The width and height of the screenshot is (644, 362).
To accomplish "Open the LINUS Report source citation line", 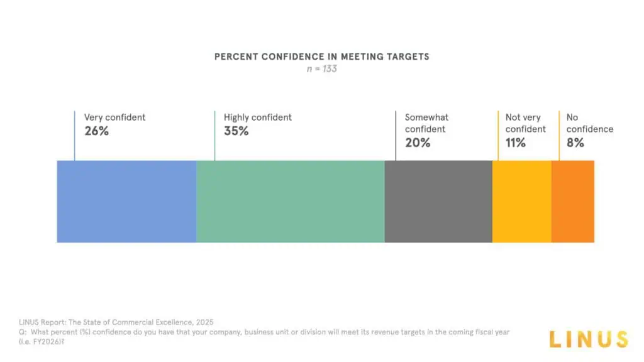I will [116, 322].
